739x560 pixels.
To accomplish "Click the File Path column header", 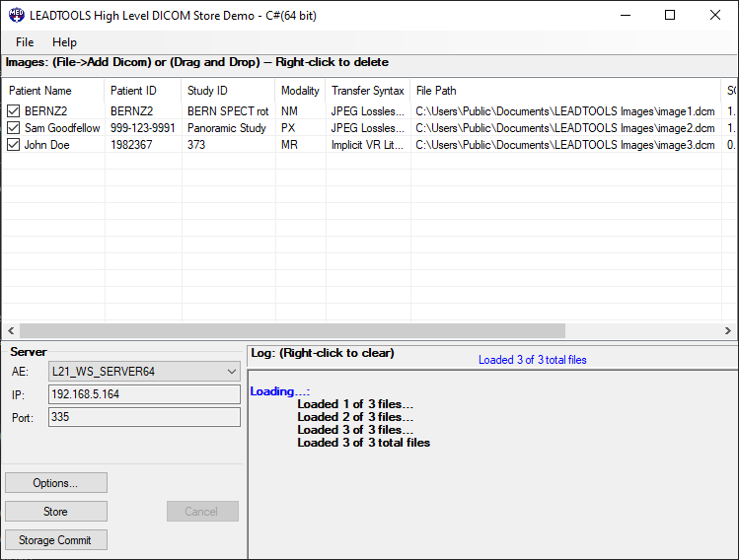I will pyautogui.click(x=565, y=91).
